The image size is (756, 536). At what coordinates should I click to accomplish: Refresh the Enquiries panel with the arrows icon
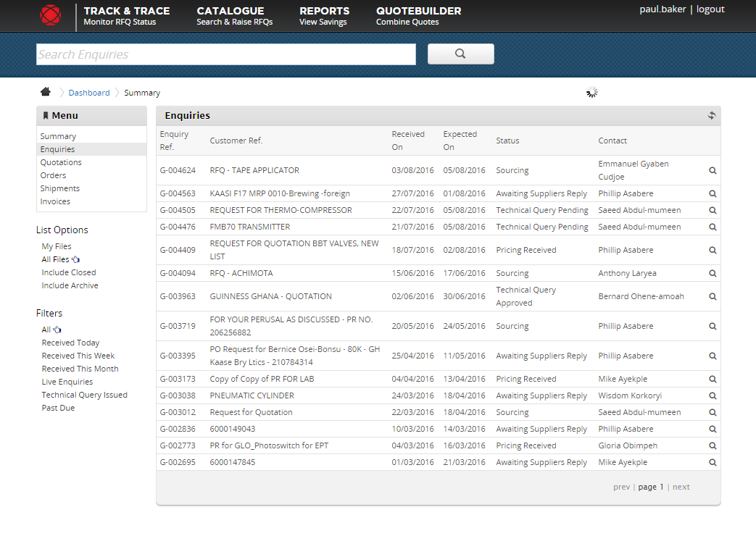(x=712, y=115)
